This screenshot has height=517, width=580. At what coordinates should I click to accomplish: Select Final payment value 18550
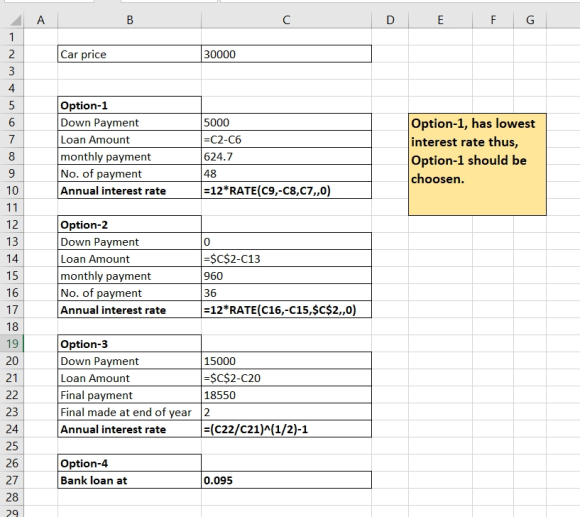(286, 395)
